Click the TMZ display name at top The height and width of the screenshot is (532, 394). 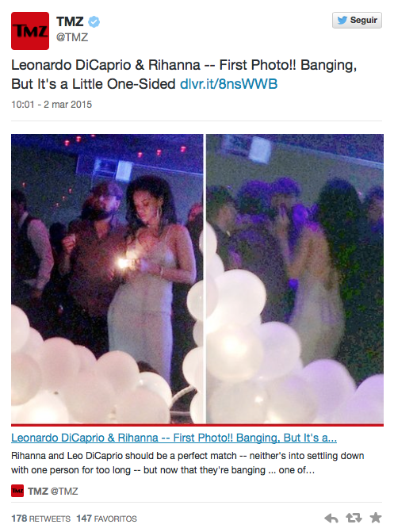click(x=70, y=21)
